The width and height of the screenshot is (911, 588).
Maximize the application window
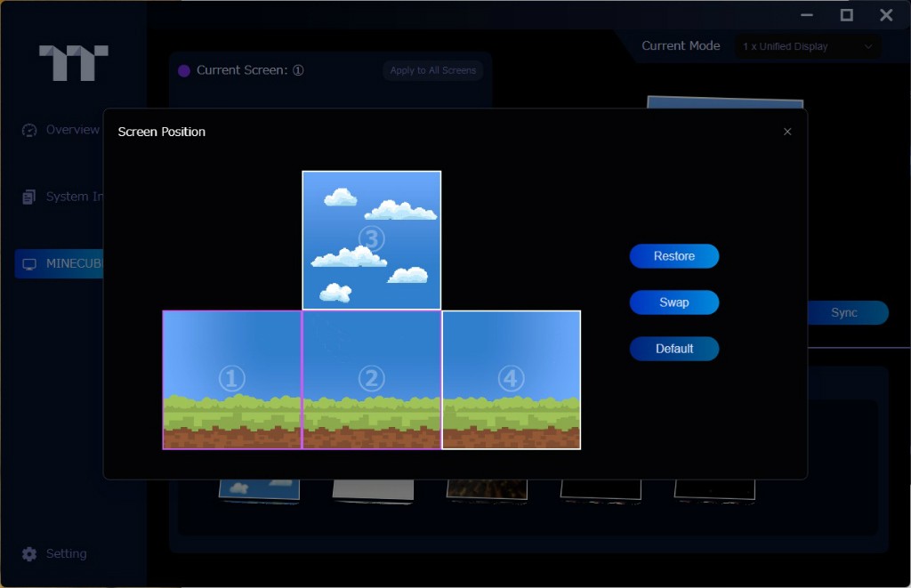click(846, 15)
